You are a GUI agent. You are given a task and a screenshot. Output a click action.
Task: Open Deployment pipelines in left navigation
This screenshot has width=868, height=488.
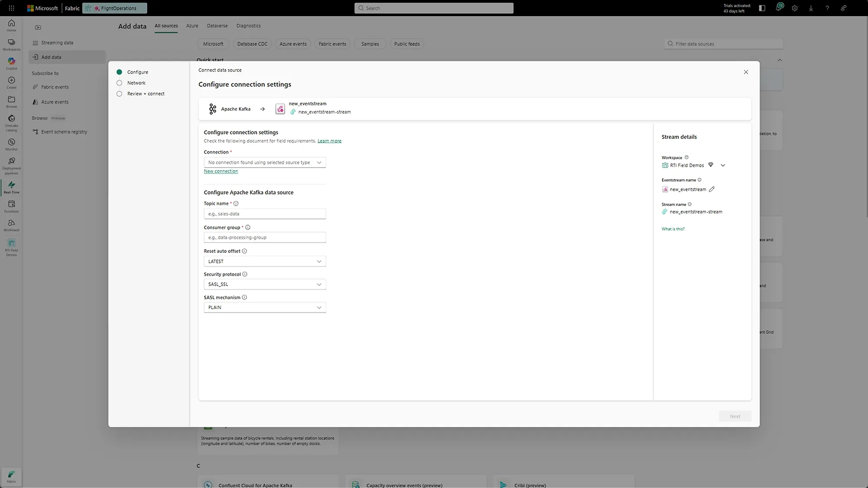tap(11, 166)
